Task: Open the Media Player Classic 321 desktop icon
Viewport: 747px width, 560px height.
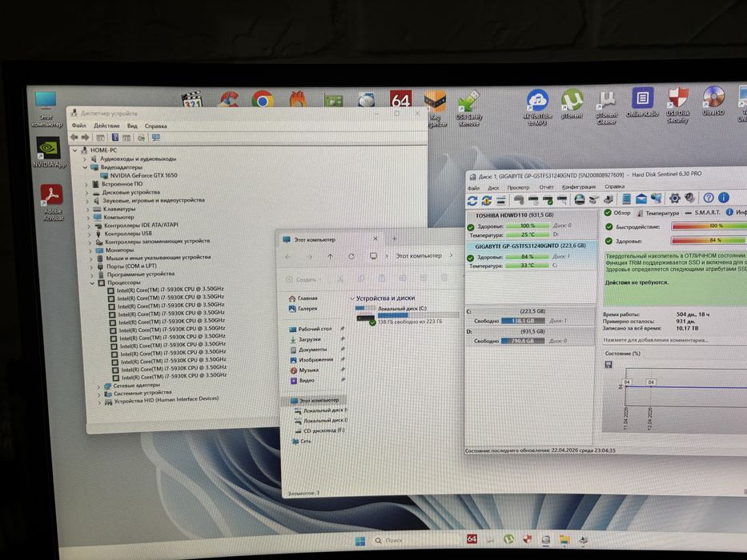Action: point(192,99)
